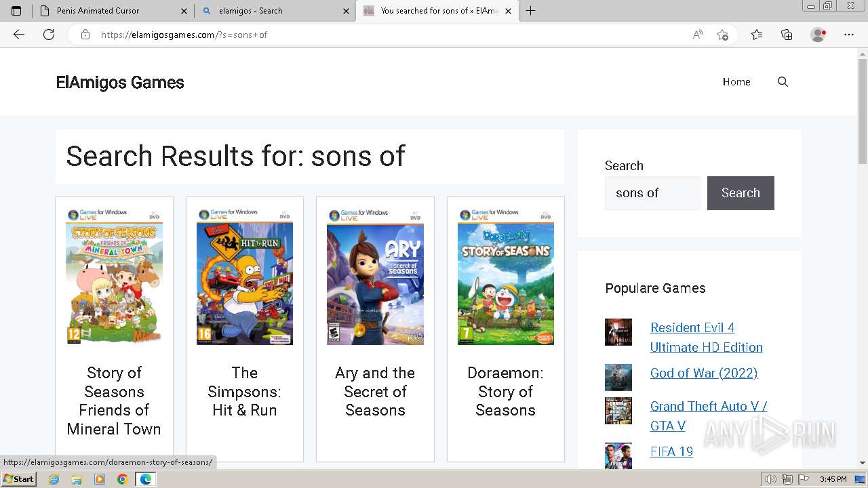Open Collections icon in toolbar
The image size is (868, 488).
(x=787, y=35)
